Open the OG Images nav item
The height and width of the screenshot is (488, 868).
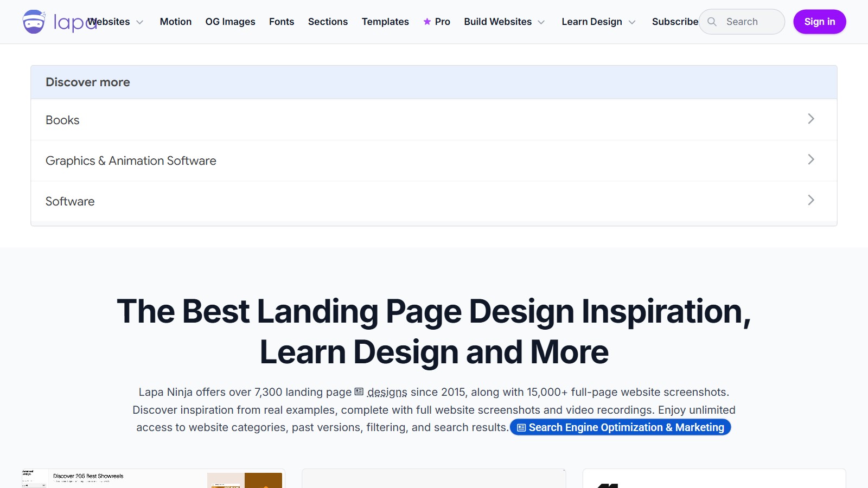click(230, 22)
